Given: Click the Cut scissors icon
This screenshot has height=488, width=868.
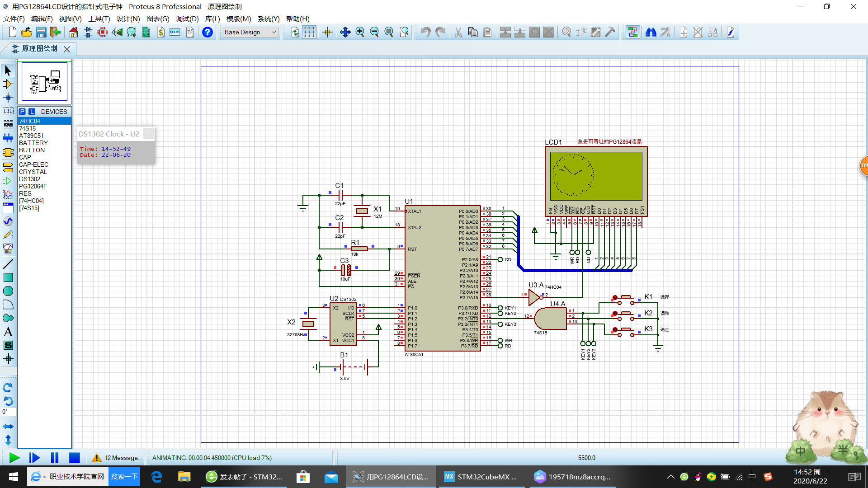Looking at the screenshot, I should pyautogui.click(x=458, y=32).
